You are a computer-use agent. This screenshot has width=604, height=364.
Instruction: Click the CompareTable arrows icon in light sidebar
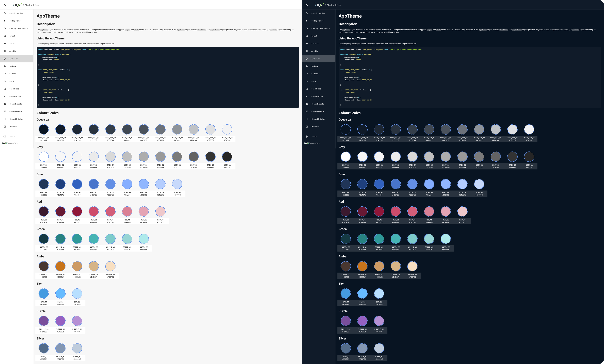point(5,96)
